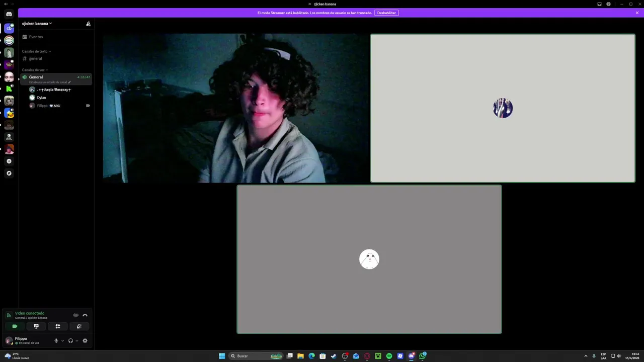
Task: Collapse Canales de texto category
Action: coord(36,51)
